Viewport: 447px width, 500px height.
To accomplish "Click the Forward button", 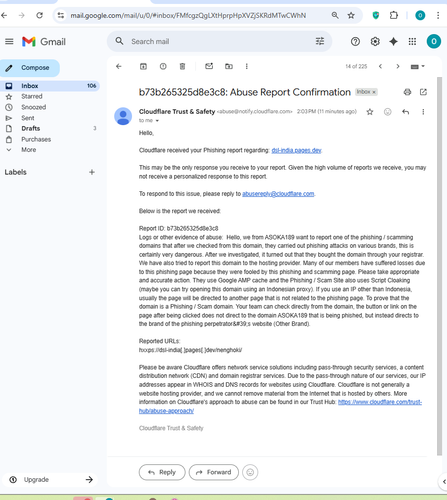I will tap(214, 472).
